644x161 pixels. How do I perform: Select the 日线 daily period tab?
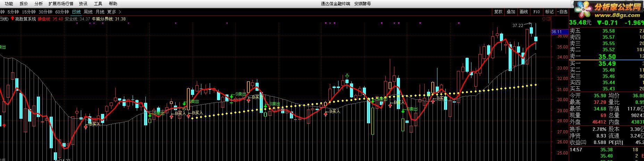coord(76,12)
